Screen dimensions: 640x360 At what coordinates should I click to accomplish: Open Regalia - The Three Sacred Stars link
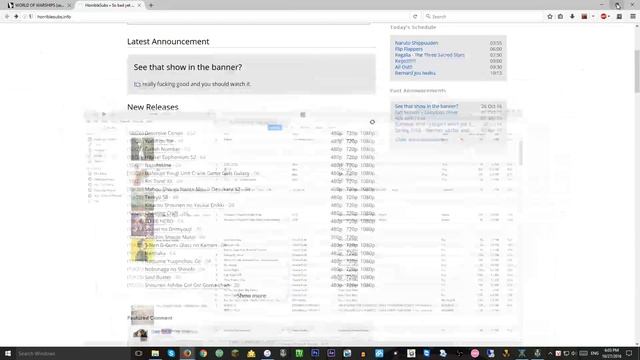[x=429, y=55]
